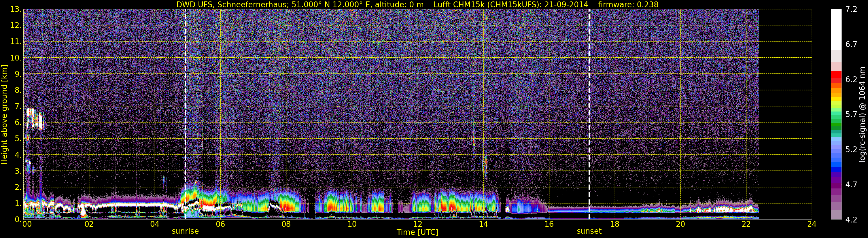The height and width of the screenshot is (238, 868).
Task: Click the '14' tick on the time axis
Action: pos(483,224)
